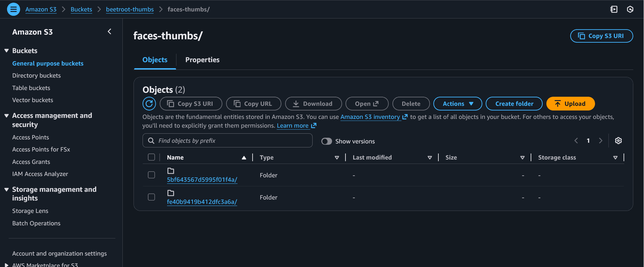Open table preferences gear icon
Screen dimensions: 644x267
[x=618, y=141]
